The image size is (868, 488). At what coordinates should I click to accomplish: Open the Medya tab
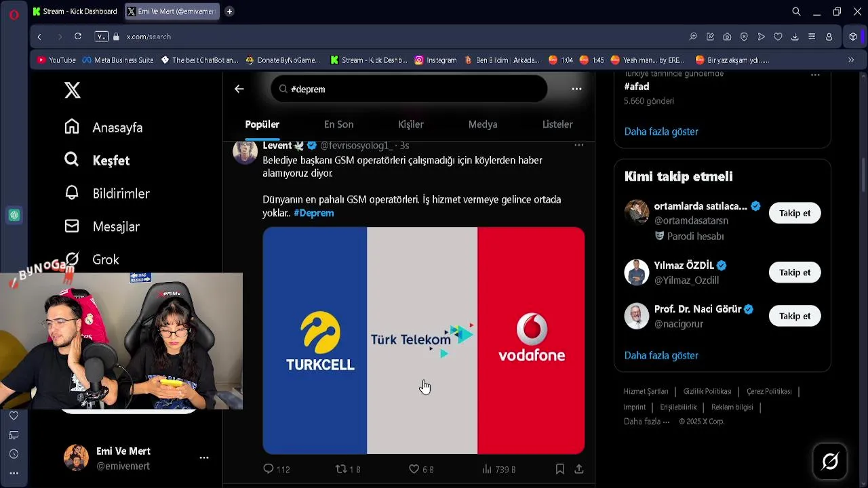pyautogui.click(x=483, y=125)
